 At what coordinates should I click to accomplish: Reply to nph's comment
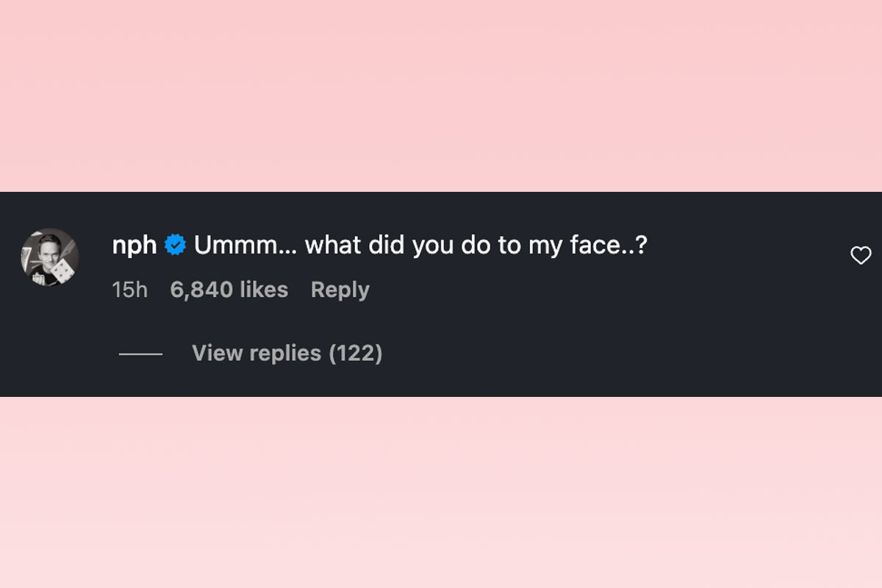[340, 290]
